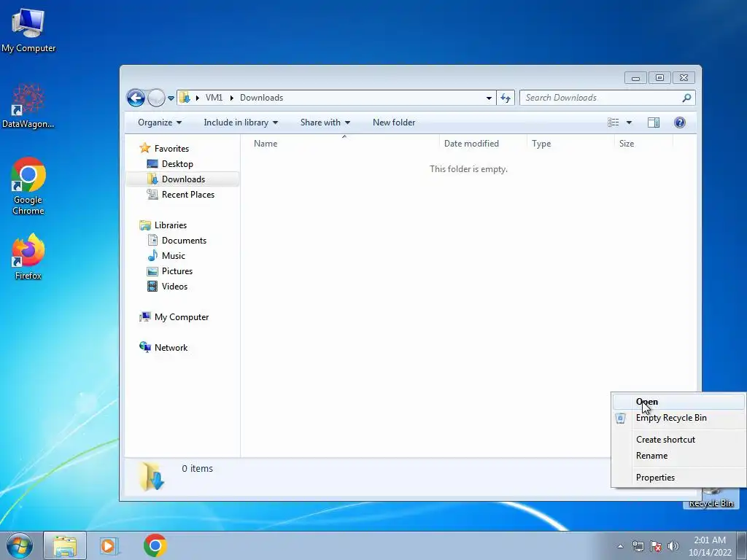Click the network tray icon

pyautogui.click(x=638, y=546)
